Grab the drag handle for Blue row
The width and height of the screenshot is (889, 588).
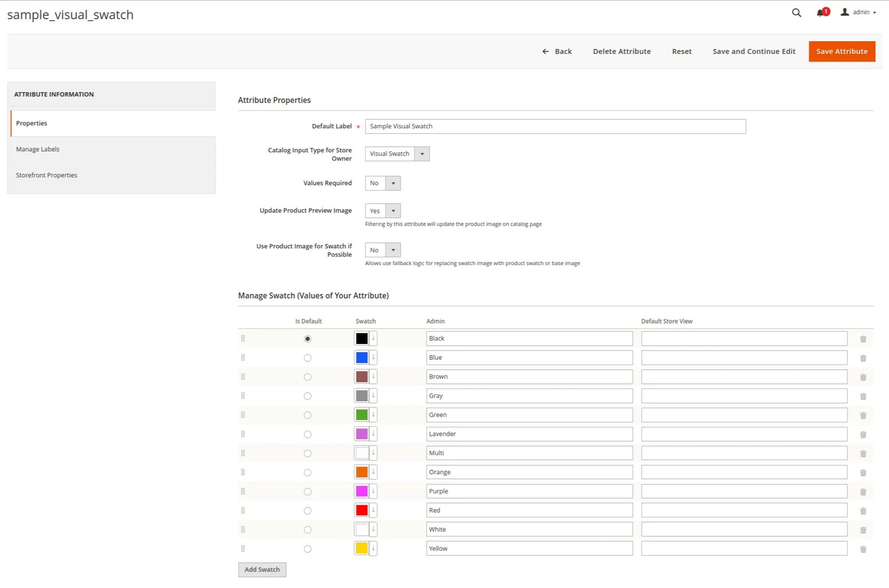pos(243,357)
